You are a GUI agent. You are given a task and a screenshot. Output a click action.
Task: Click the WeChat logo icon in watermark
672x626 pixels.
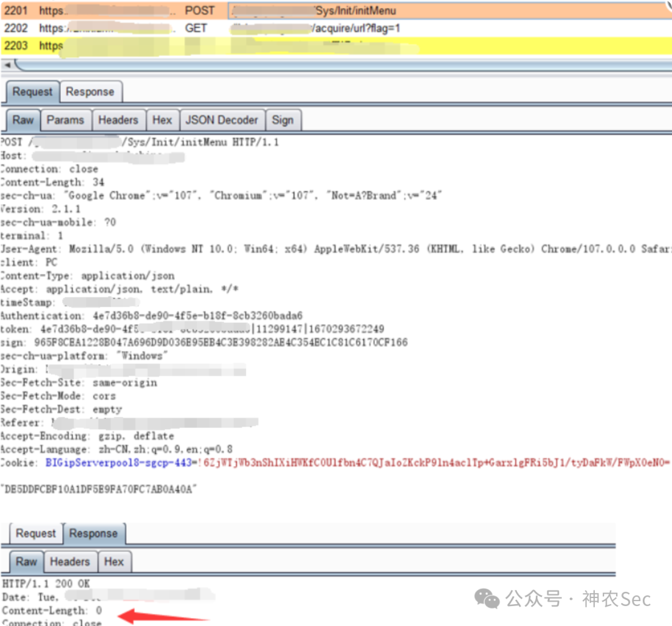click(487, 598)
